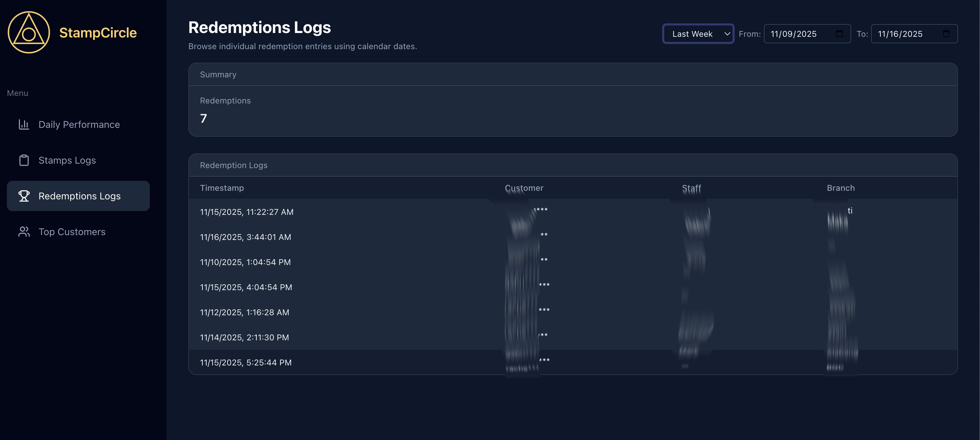Navigate to Top Customers page
Viewport: 980px width, 440px height.
click(72, 232)
